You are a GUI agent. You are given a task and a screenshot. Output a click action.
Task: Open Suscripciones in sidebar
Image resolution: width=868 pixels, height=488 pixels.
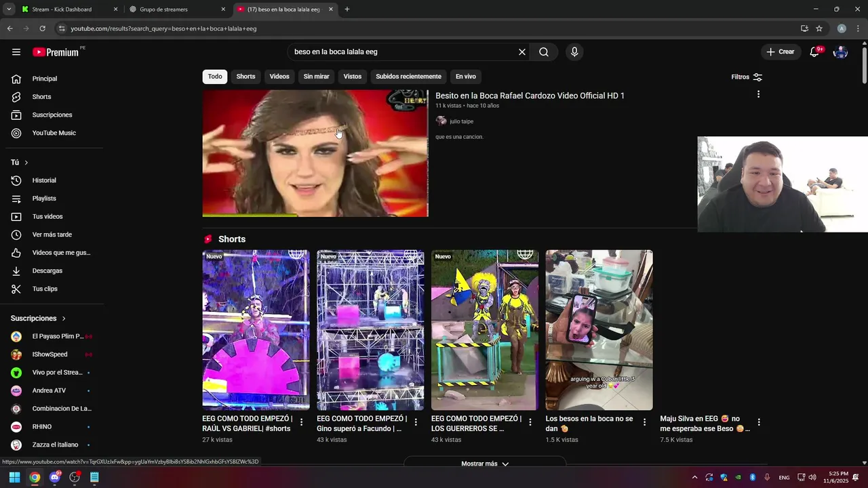pyautogui.click(x=52, y=115)
